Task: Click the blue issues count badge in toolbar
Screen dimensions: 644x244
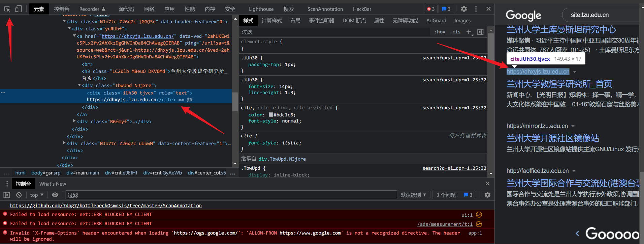Action: pos(446,9)
